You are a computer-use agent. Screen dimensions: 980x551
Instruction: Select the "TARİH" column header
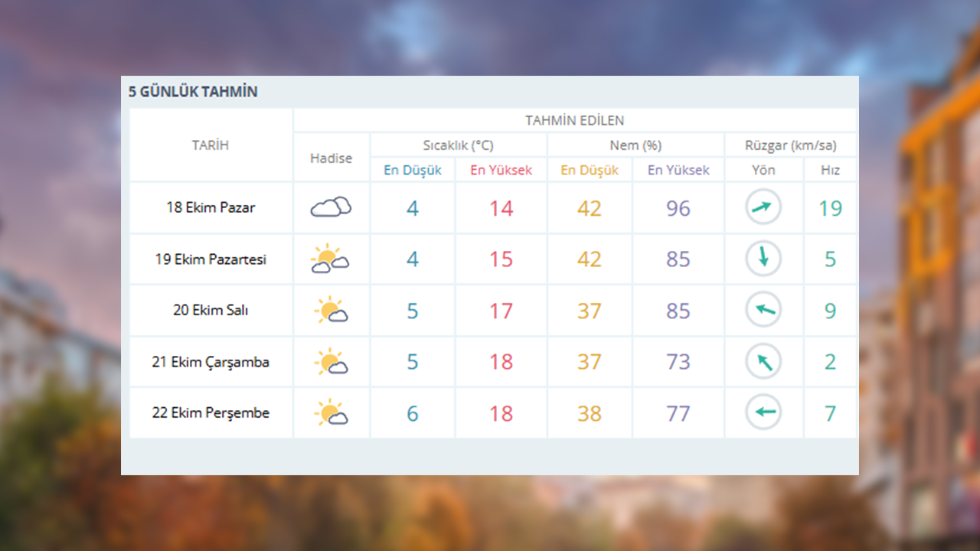211,145
